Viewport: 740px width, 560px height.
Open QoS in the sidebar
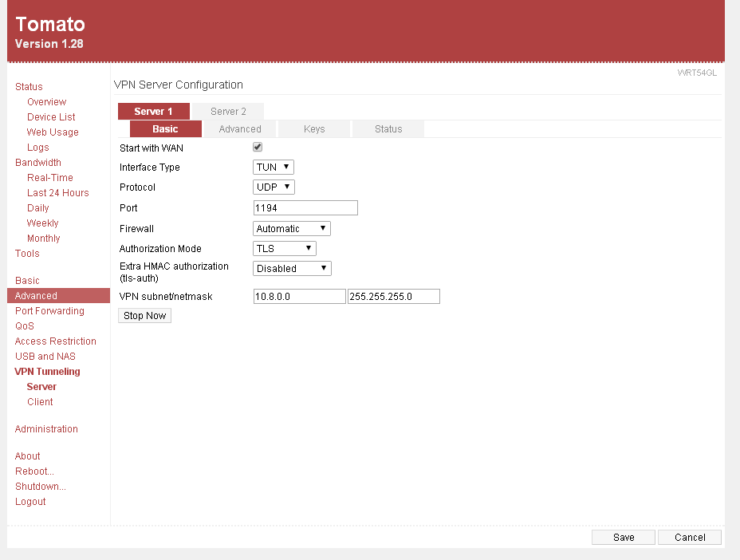25,325
